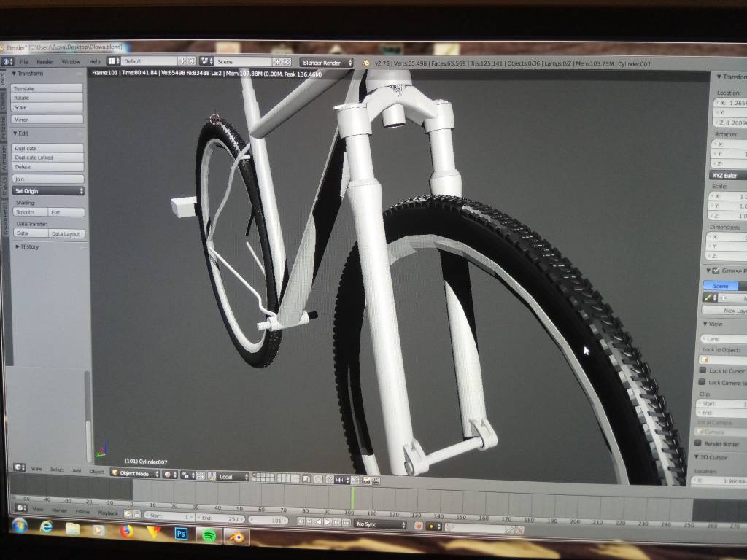Select the Scene grease pencil source

click(720, 285)
